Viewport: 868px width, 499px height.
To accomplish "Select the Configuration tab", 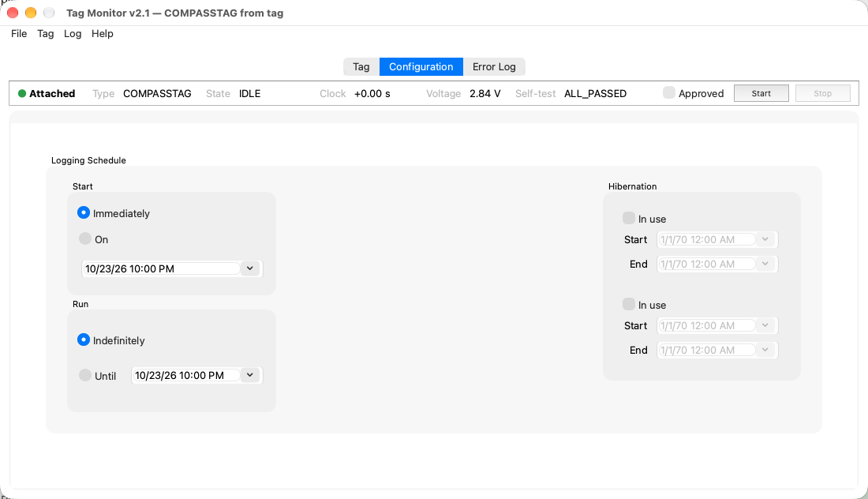I will coord(421,66).
